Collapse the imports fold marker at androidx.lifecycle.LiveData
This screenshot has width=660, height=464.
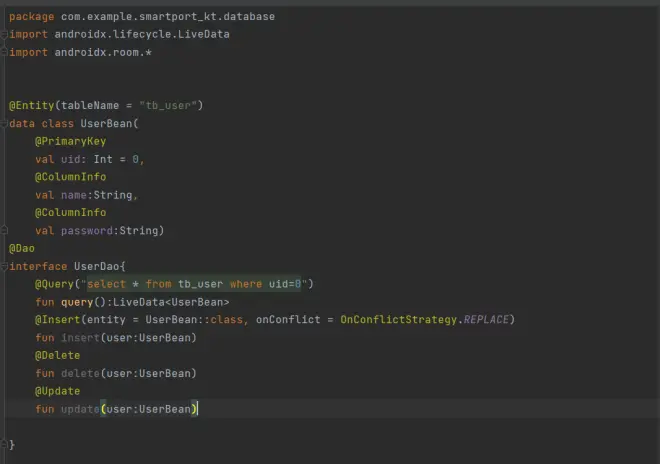5,35
